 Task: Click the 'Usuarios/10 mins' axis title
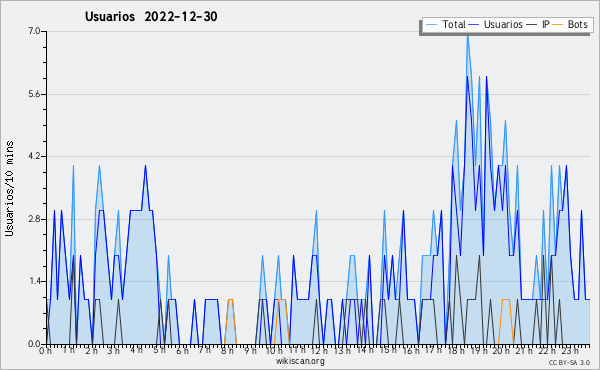pyautogui.click(x=10, y=189)
